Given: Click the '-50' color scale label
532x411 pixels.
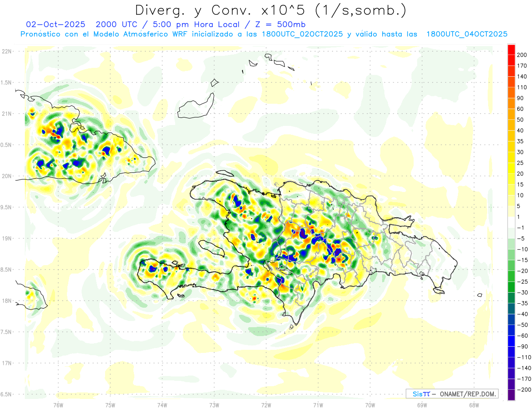Looking at the screenshot, I should (x=522, y=325).
